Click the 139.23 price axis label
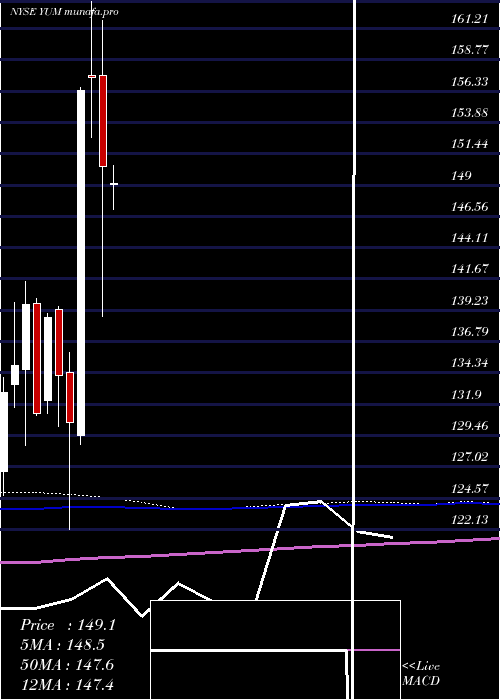This screenshot has width=500, height=700. tap(469, 300)
